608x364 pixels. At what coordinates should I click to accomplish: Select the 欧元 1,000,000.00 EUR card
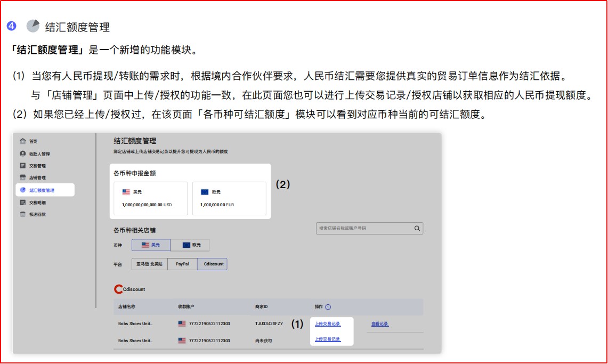[229, 198]
